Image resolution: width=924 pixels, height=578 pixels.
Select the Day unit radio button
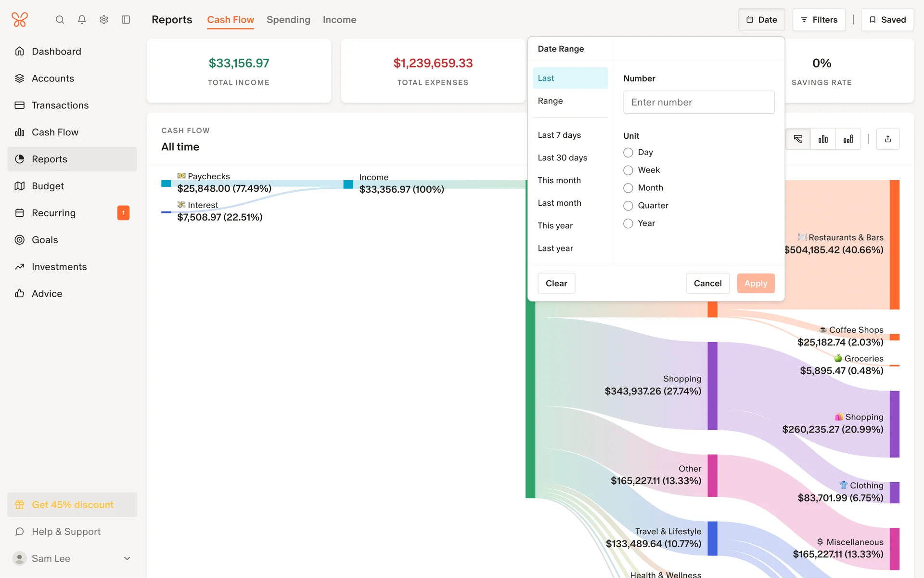tap(628, 153)
